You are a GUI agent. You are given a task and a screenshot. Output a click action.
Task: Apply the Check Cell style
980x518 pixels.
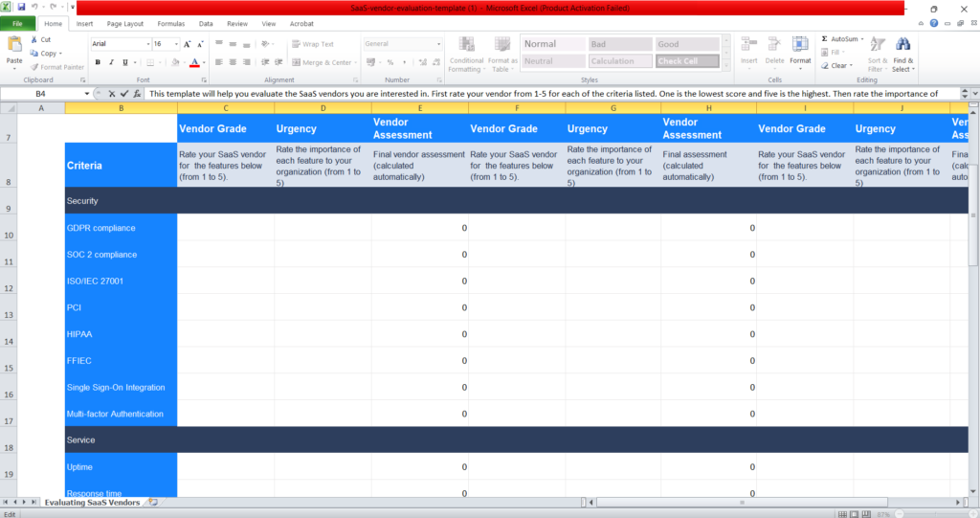[x=687, y=61]
